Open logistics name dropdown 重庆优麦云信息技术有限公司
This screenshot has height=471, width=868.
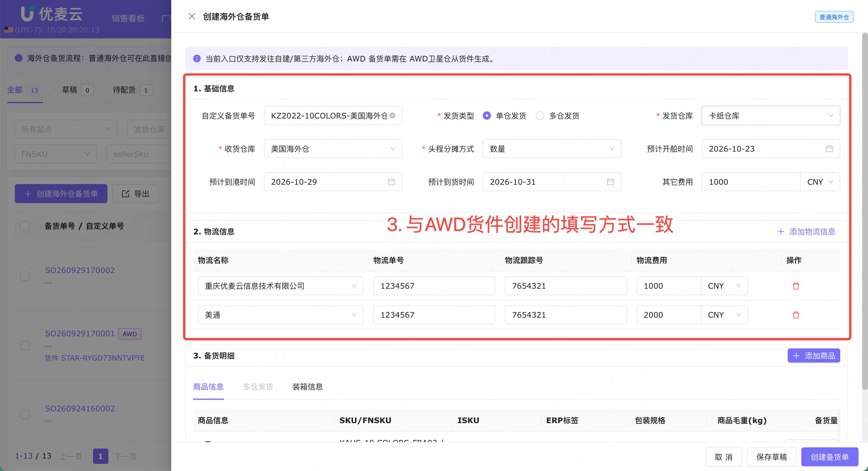tap(281, 286)
